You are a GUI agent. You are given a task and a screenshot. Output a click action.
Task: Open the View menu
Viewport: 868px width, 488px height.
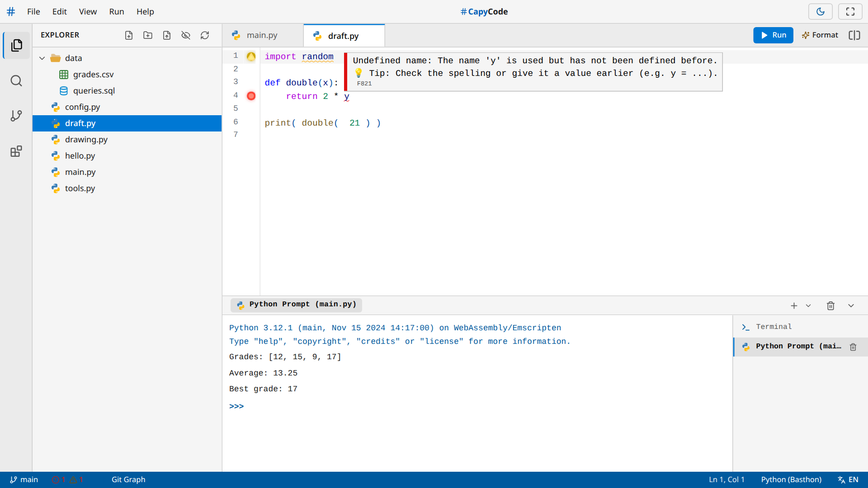tap(88, 12)
